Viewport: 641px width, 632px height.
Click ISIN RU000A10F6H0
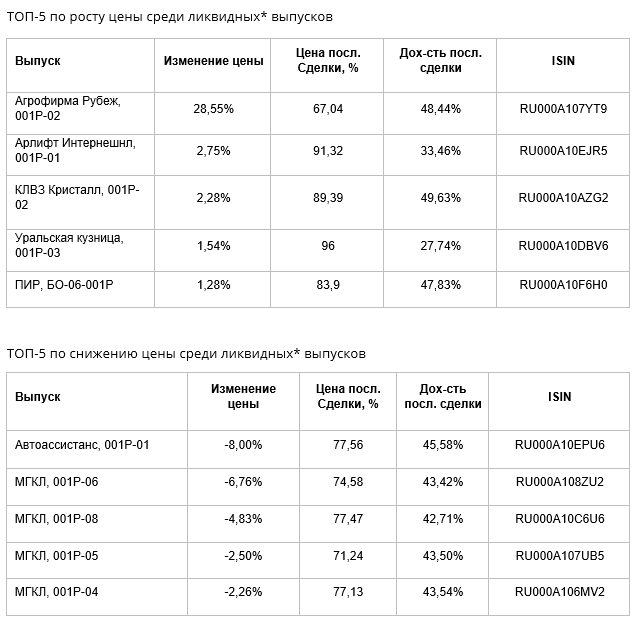click(x=563, y=285)
